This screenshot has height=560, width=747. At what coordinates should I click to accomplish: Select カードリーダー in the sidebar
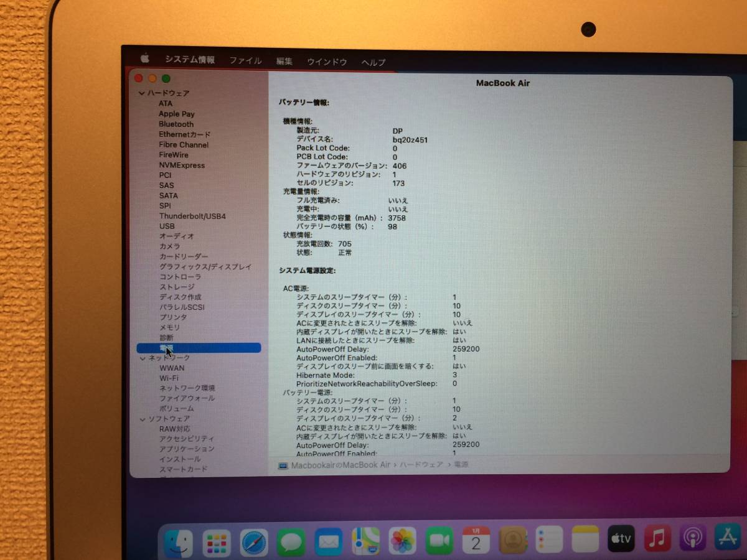point(184,256)
